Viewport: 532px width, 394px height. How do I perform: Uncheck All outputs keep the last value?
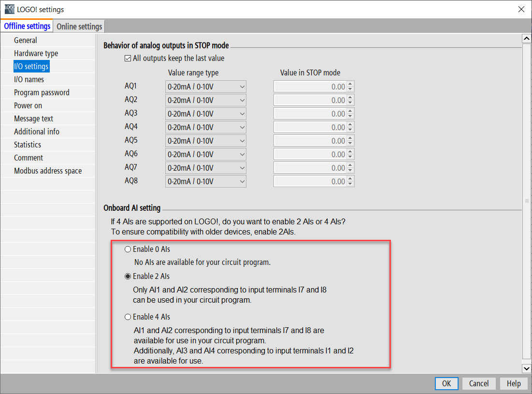pyautogui.click(x=128, y=58)
